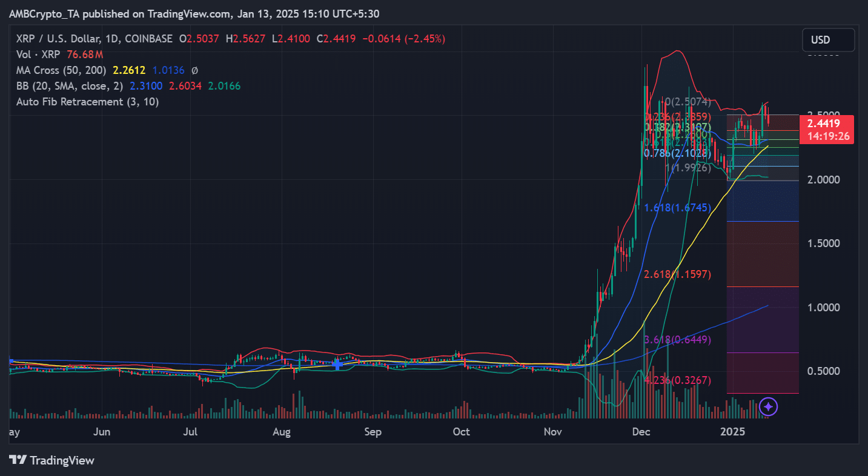This screenshot has width=868, height=476.
Task: Click the 1.0000 price axis label
Action: 825,307
